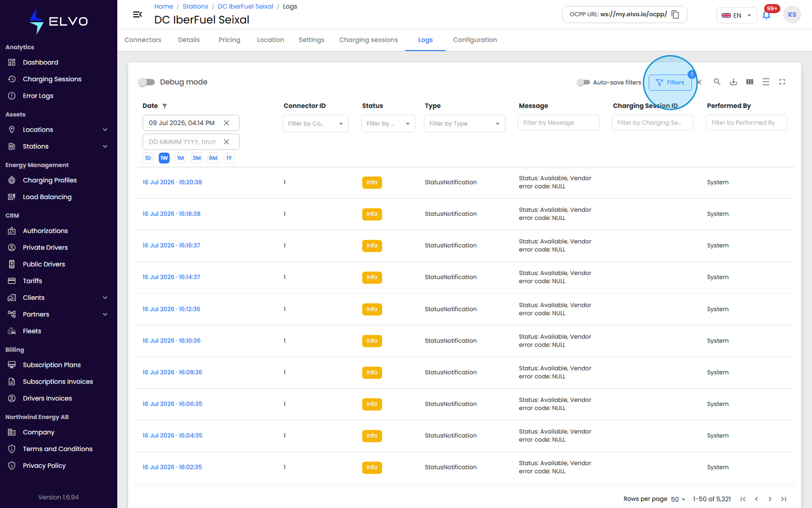
Task: Select 1Y date range
Action: tap(229, 158)
